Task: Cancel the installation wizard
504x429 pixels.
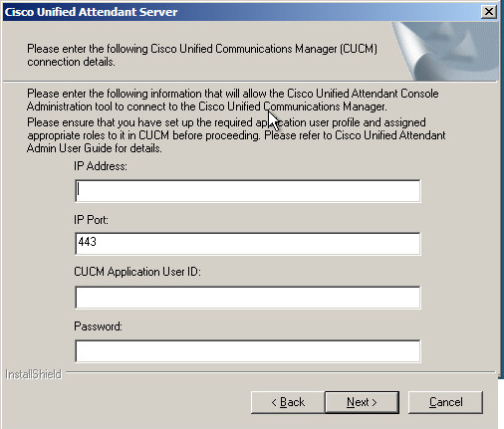Action: 445,402
